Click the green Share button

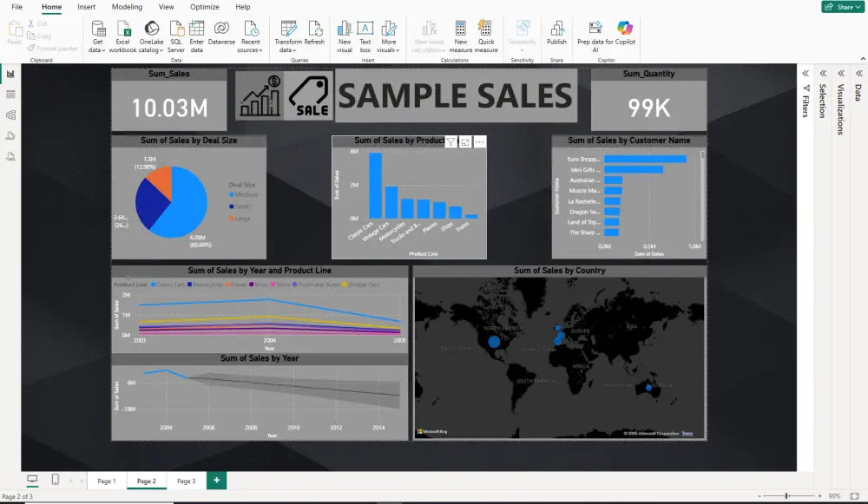pos(840,6)
